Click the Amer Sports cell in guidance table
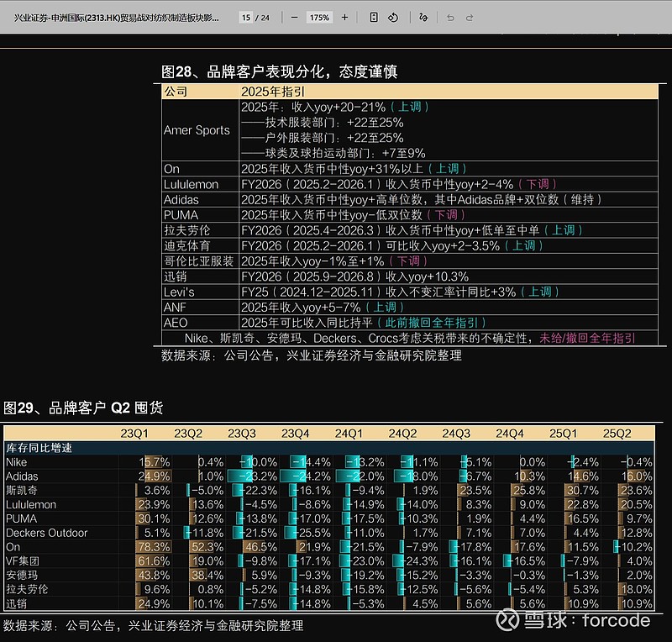Viewport: 672px width, 642px height. click(197, 130)
